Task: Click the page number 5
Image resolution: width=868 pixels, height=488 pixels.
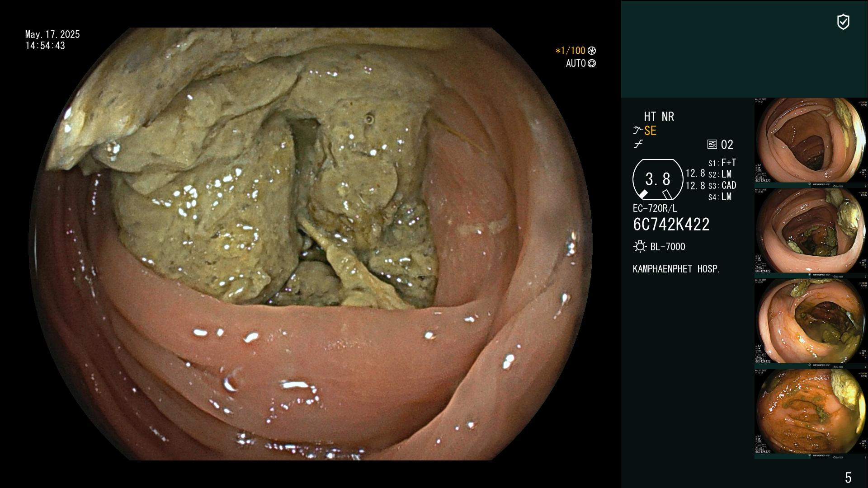Action: coord(848,478)
